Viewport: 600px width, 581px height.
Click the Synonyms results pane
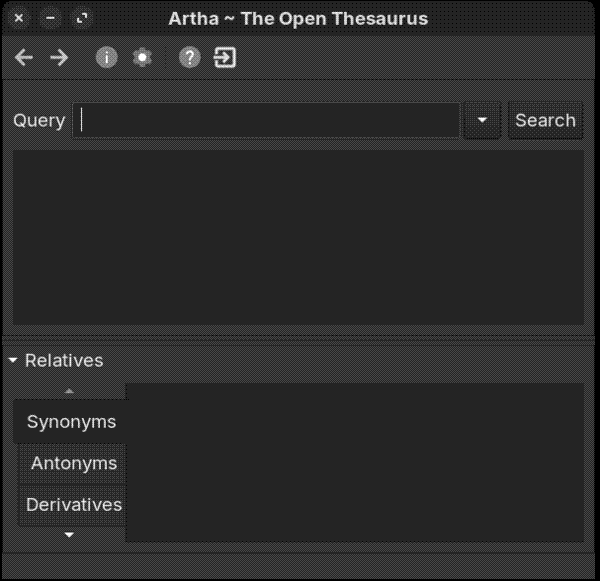point(355,462)
